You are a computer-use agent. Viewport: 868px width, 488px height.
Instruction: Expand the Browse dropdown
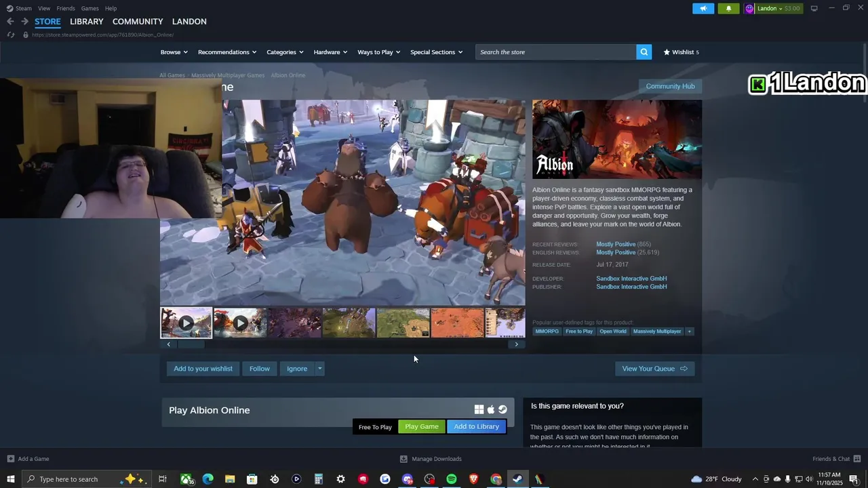[174, 52]
